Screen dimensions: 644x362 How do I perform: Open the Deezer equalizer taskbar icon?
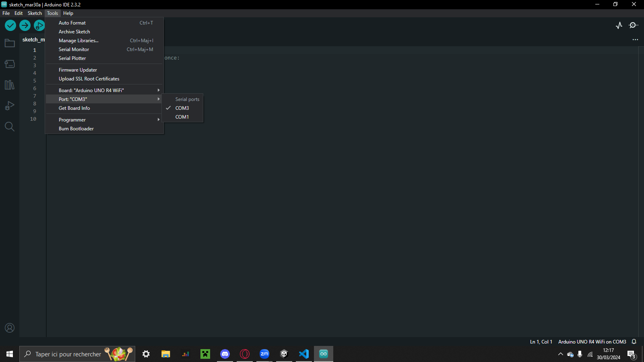[186, 354]
